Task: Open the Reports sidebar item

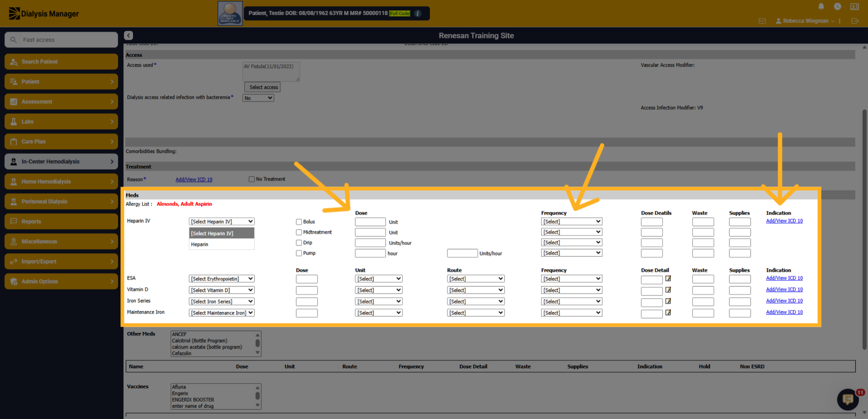Action: pyautogui.click(x=61, y=221)
